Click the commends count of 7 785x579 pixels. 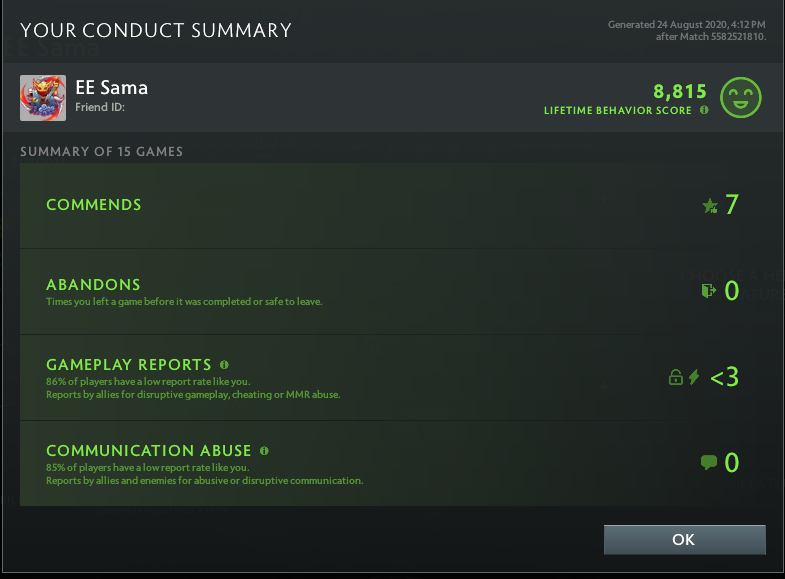(x=732, y=205)
